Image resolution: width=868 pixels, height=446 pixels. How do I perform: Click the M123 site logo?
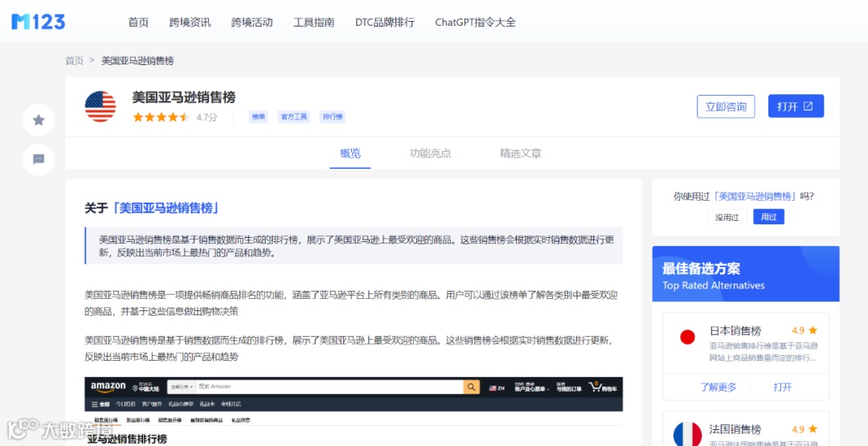click(39, 22)
